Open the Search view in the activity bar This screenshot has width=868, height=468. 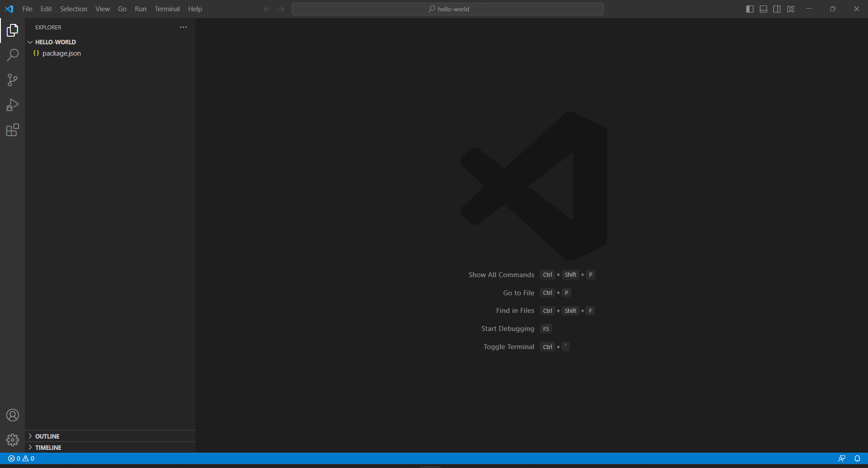pyautogui.click(x=12, y=55)
